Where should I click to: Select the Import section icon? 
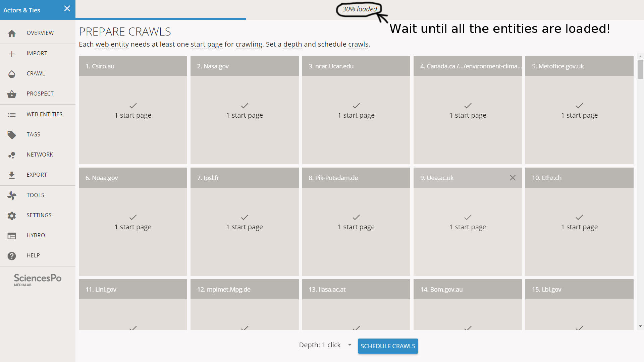click(x=11, y=53)
